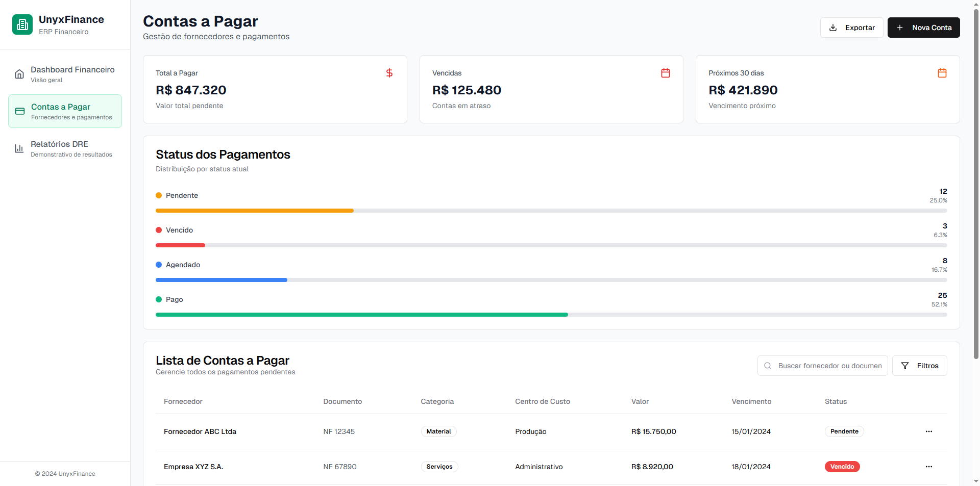Click the red Vencido progress bar
Screen dimensions: 980x486
pyautogui.click(x=180, y=245)
